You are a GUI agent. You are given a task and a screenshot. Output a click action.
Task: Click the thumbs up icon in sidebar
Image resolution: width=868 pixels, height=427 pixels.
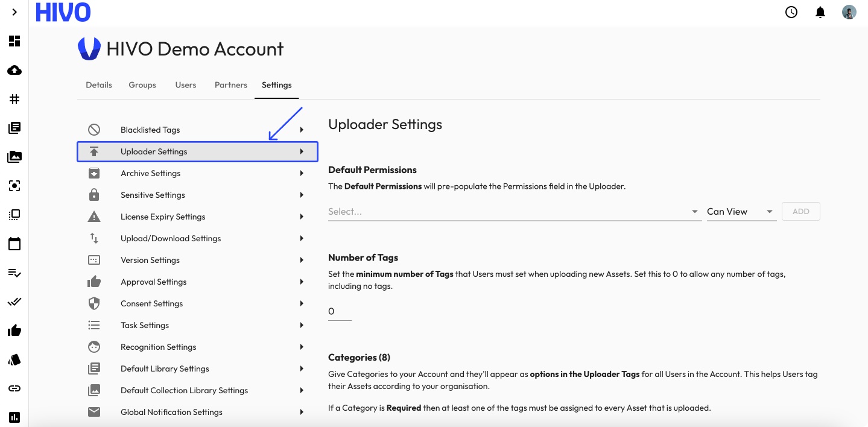coord(14,331)
